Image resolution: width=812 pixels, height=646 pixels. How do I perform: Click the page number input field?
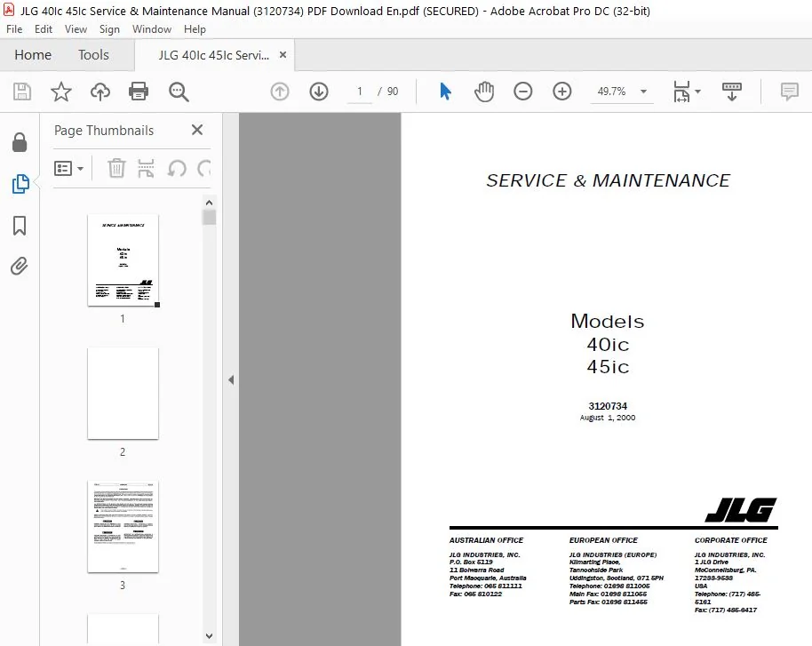tap(360, 92)
